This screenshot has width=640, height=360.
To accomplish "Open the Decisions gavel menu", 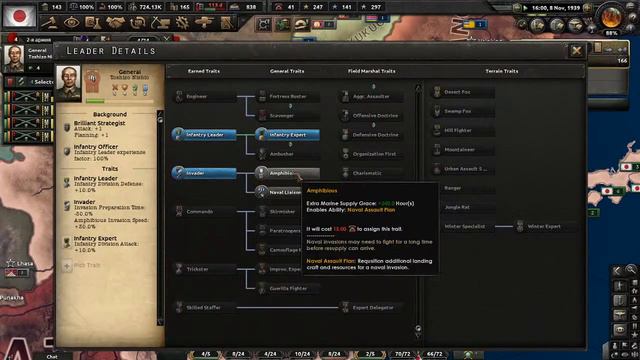I will point(49,23).
